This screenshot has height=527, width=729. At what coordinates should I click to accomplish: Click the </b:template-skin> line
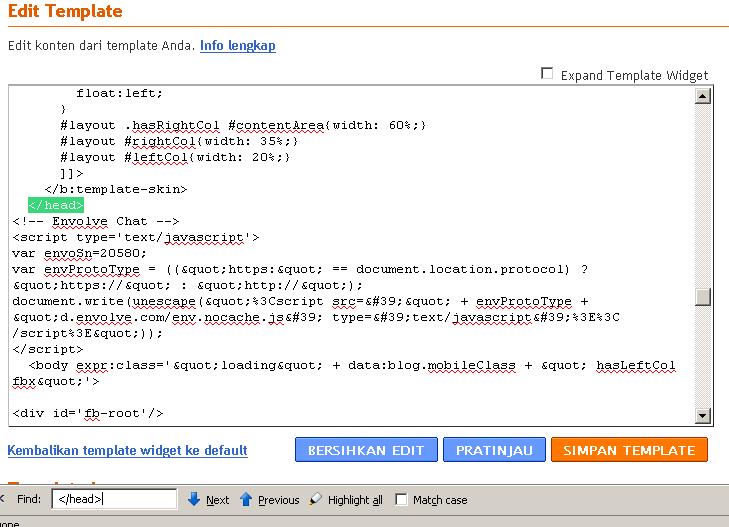point(116,189)
